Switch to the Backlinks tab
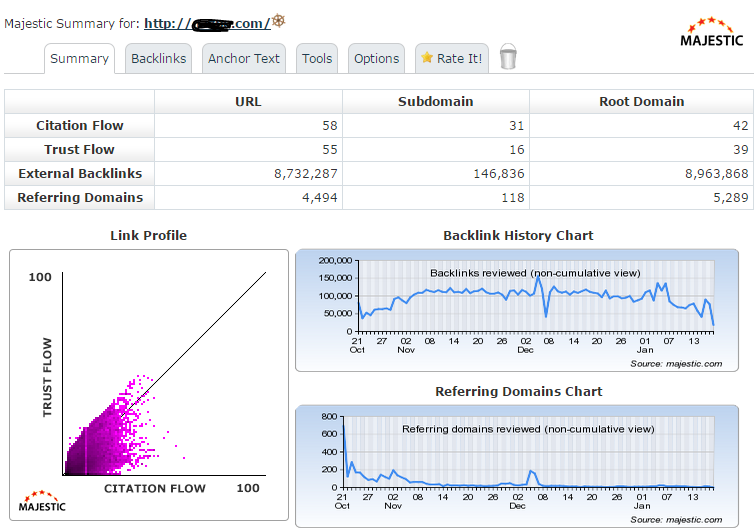This screenshot has height=532, width=754. click(x=158, y=59)
